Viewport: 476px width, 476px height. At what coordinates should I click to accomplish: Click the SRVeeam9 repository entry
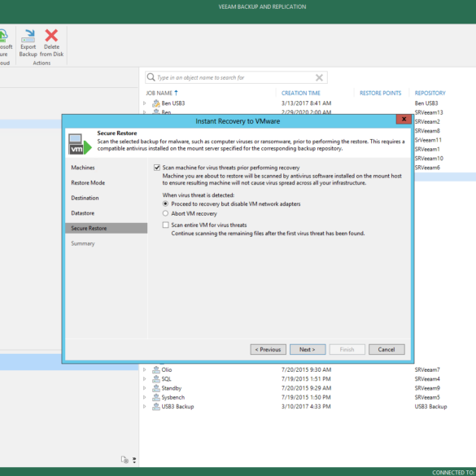point(427,387)
